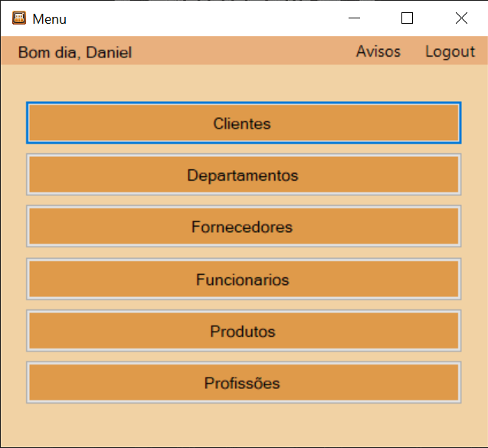Click the gap between Departamentos and Fornecedores buttons

point(244,201)
